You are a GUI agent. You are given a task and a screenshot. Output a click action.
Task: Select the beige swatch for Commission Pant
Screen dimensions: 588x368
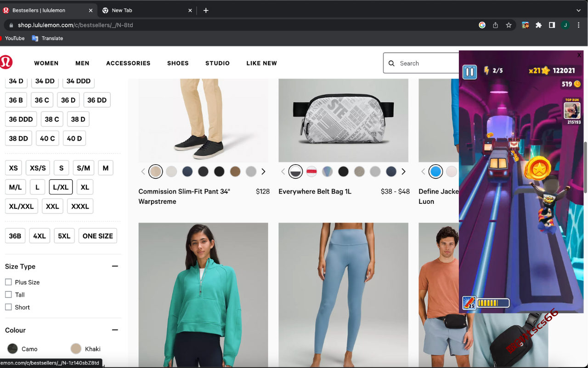click(x=156, y=172)
